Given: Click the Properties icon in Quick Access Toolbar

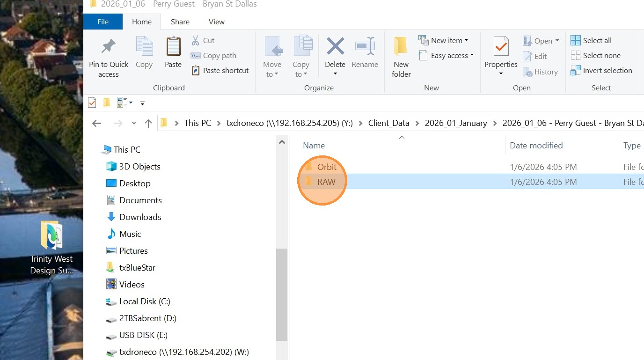Looking at the screenshot, I should [x=92, y=103].
